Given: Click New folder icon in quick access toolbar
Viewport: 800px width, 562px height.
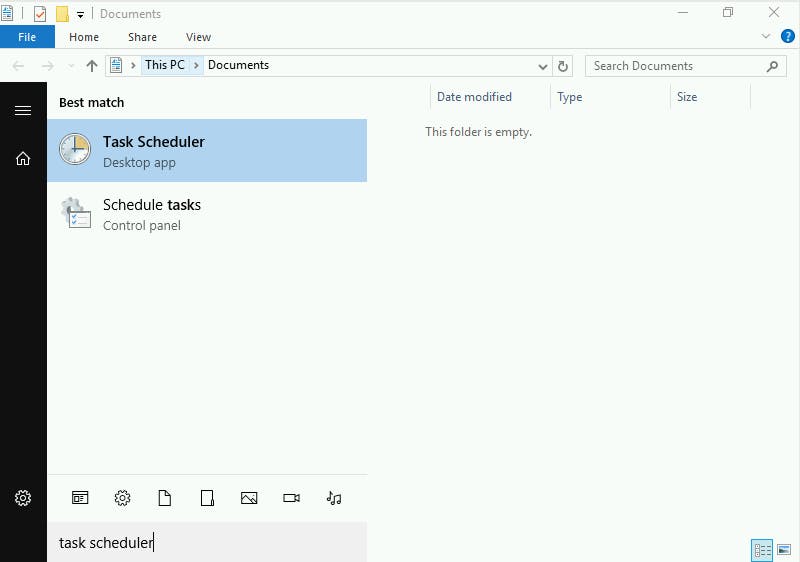Looking at the screenshot, I should [62, 14].
